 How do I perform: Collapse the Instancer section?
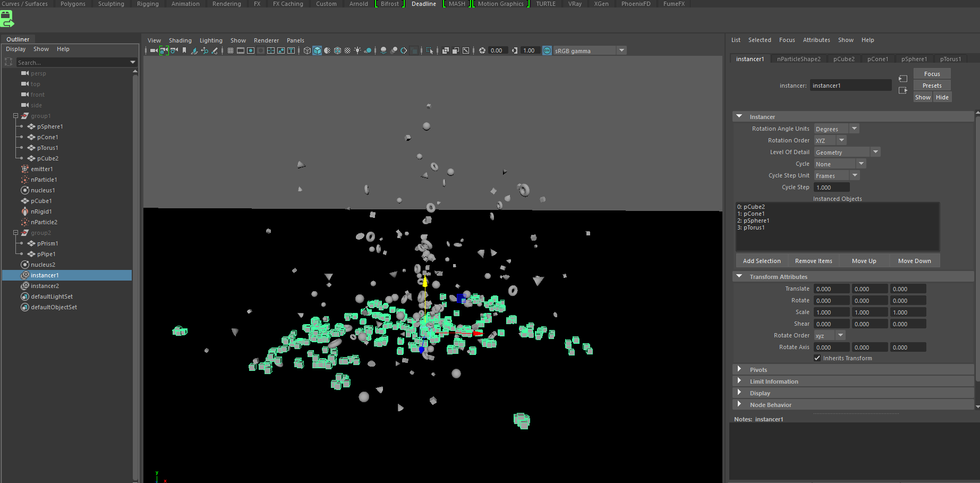click(x=739, y=116)
